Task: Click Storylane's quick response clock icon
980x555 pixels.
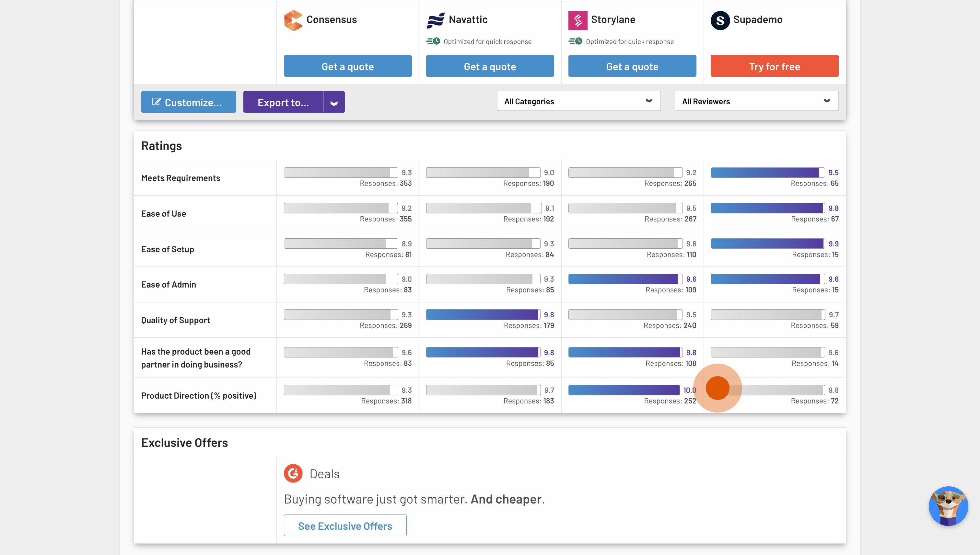Action: 575,41
